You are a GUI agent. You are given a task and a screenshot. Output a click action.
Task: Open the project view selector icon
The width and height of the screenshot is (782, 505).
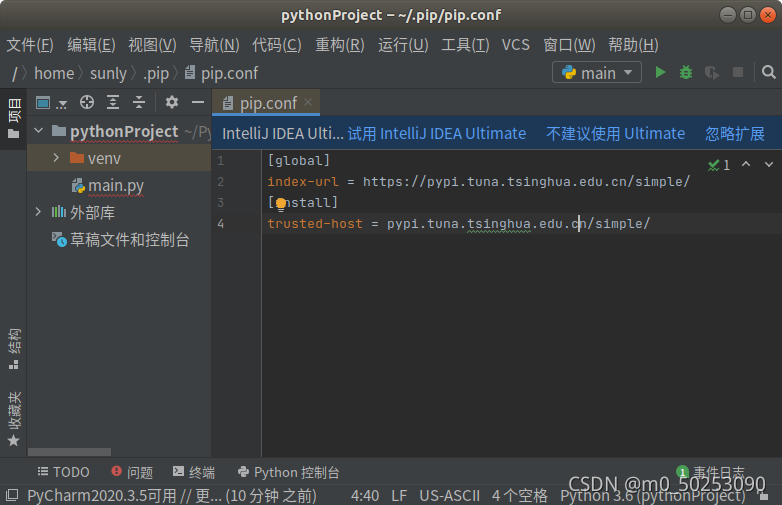pos(50,103)
